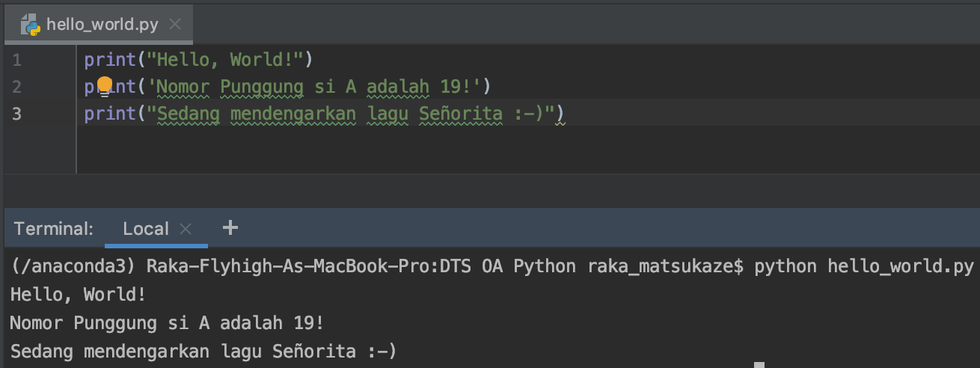
Task: Close the hello_world.py editor tab
Action: tap(175, 25)
